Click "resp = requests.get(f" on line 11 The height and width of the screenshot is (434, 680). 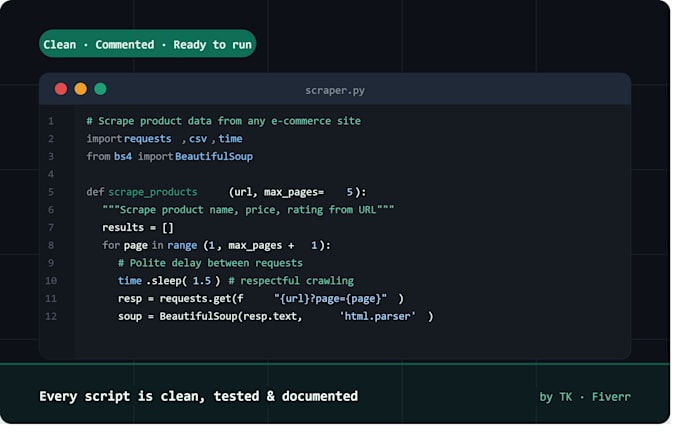(180, 299)
